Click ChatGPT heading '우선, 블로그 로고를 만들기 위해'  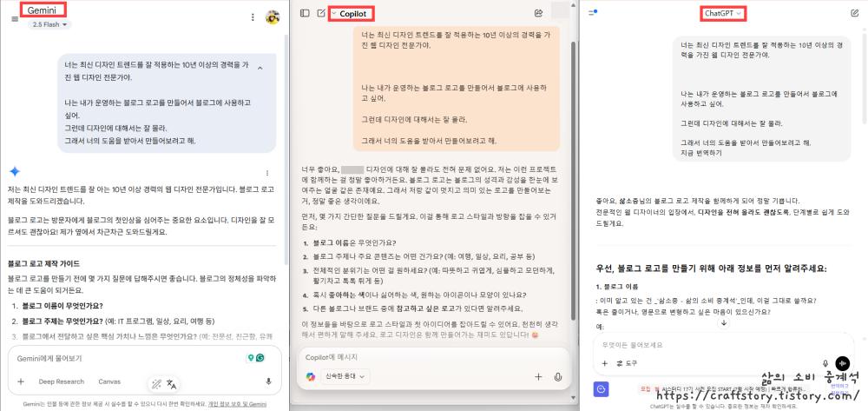[x=712, y=268]
